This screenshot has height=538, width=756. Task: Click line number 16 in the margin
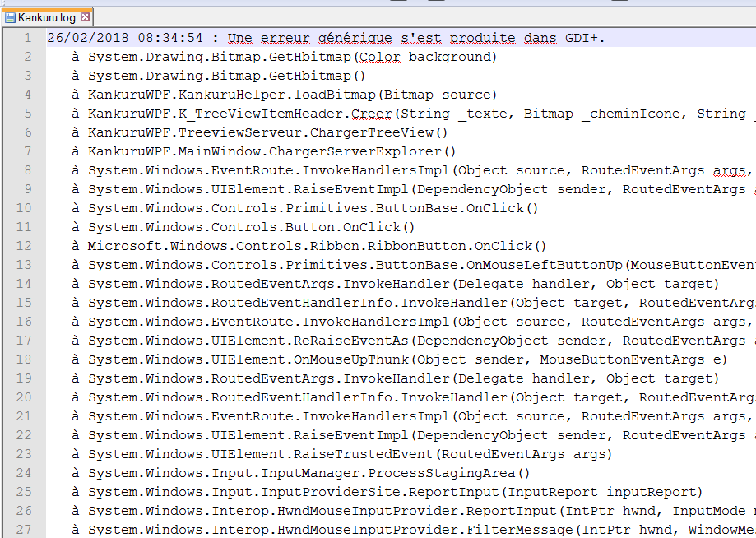24,322
